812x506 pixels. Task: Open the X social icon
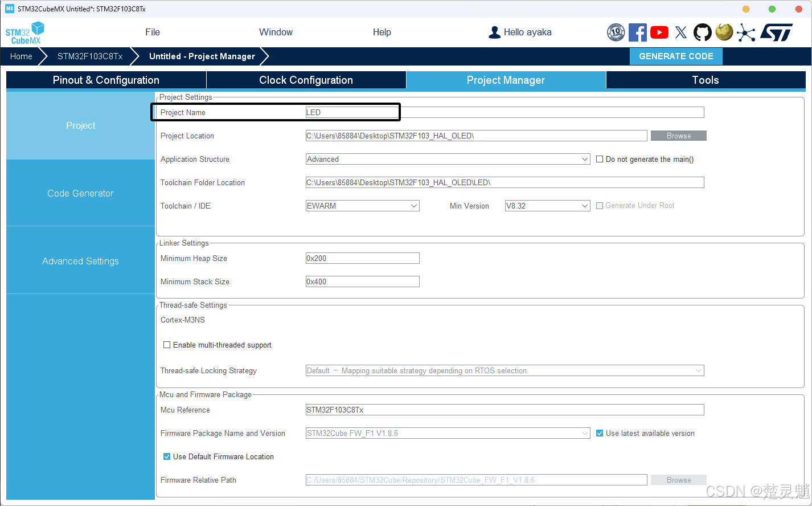point(681,32)
